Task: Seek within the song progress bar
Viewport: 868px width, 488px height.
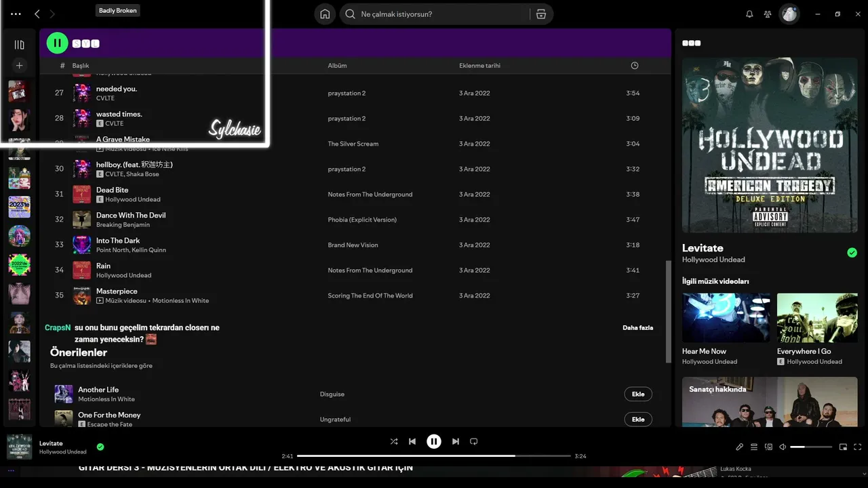Action: click(434, 456)
